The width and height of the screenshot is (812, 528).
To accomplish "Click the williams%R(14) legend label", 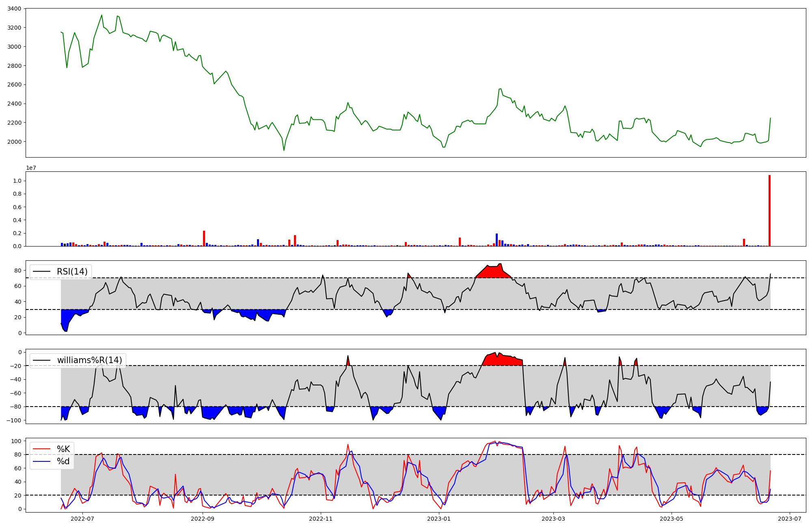I will (89, 360).
